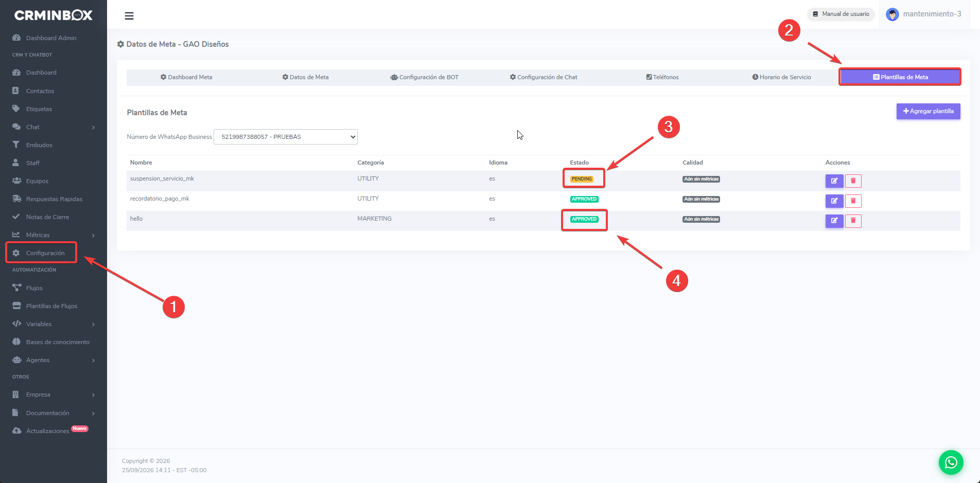Switch to Horario de Servicio tab

tap(781, 77)
